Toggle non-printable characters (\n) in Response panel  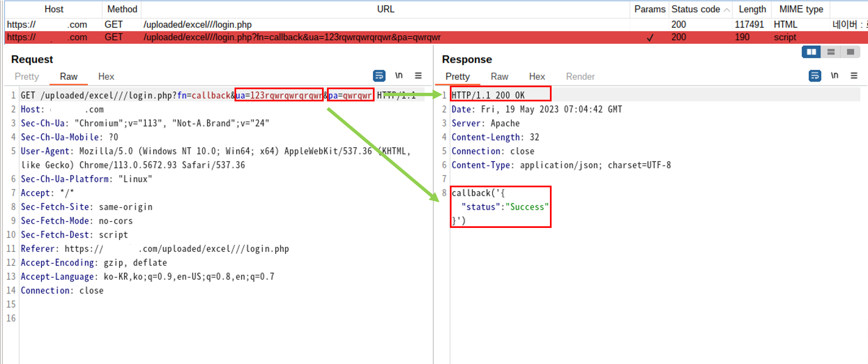(x=834, y=76)
